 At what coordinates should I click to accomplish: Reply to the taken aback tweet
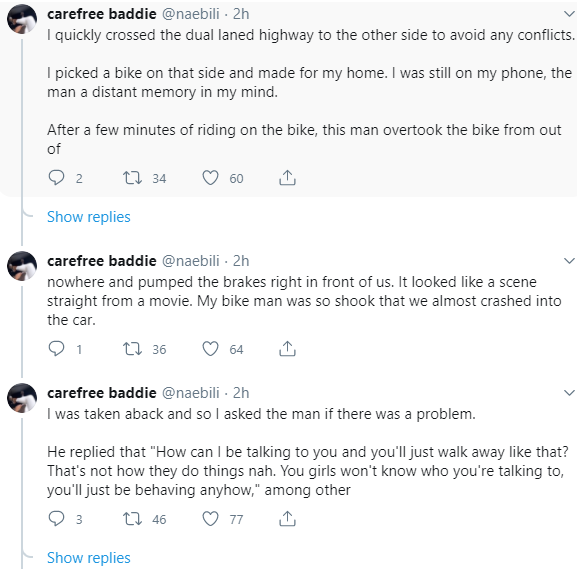(56, 519)
